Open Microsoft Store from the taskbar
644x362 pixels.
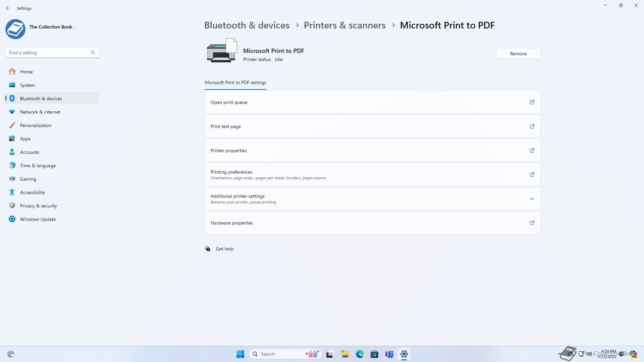pyautogui.click(x=374, y=354)
